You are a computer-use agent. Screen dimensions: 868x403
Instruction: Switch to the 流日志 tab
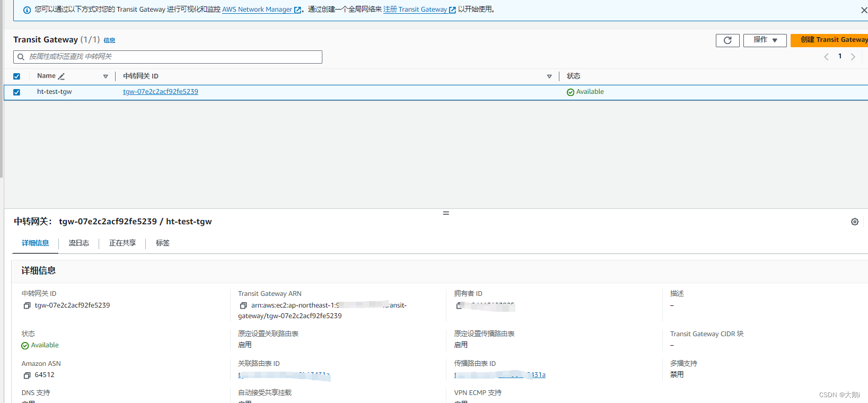(79, 243)
